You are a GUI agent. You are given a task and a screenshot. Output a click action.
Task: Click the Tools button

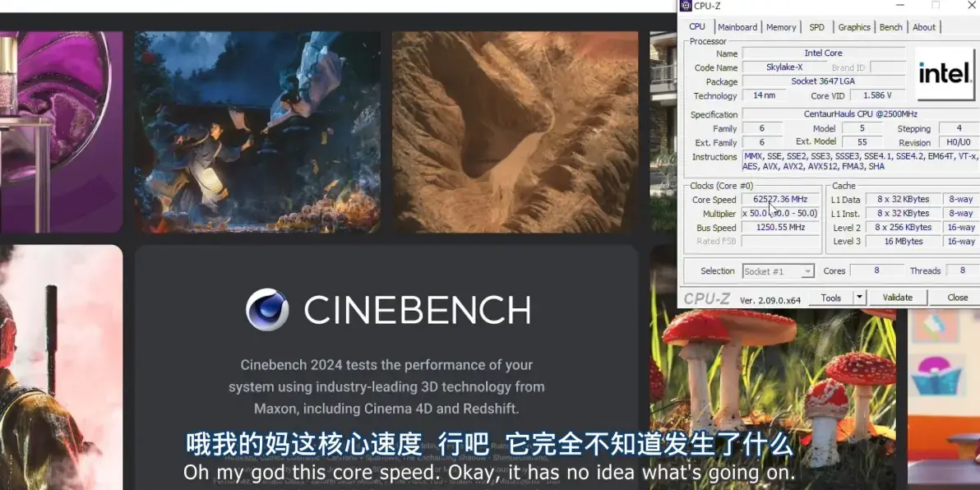tap(833, 297)
